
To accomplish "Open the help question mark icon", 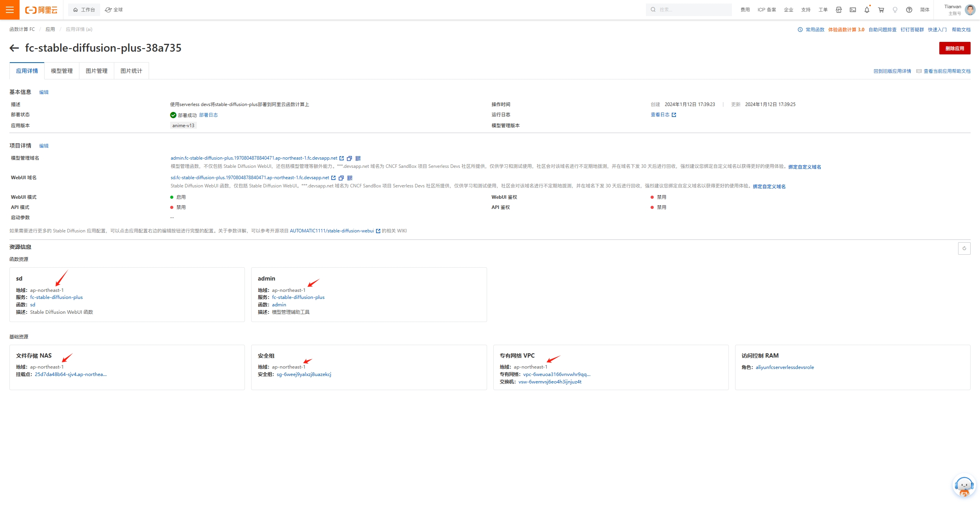I will point(909,10).
